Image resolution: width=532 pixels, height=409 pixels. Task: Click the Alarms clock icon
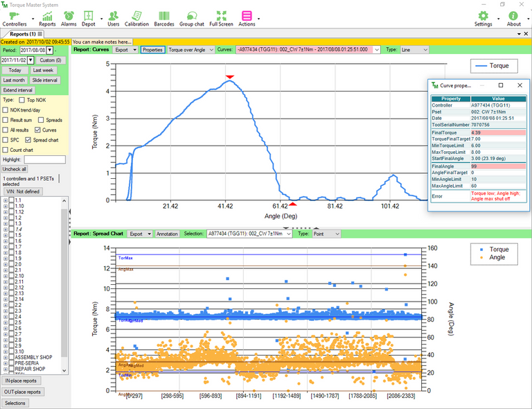[x=69, y=15]
